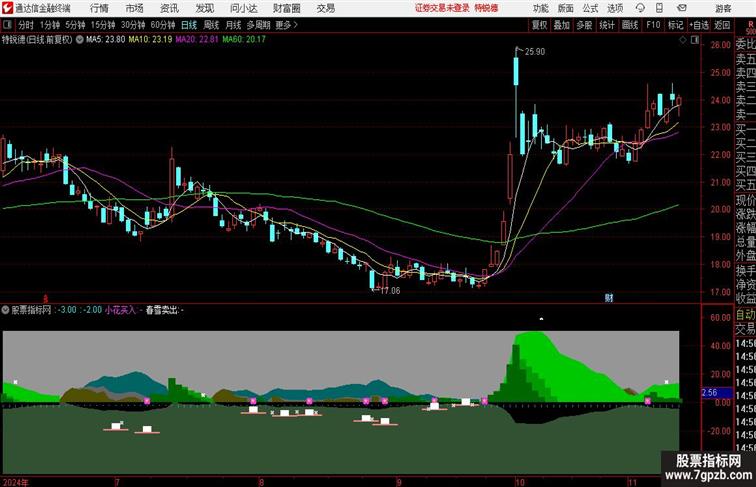Click the 25.90 high price label
756x487 pixels.
(x=535, y=52)
